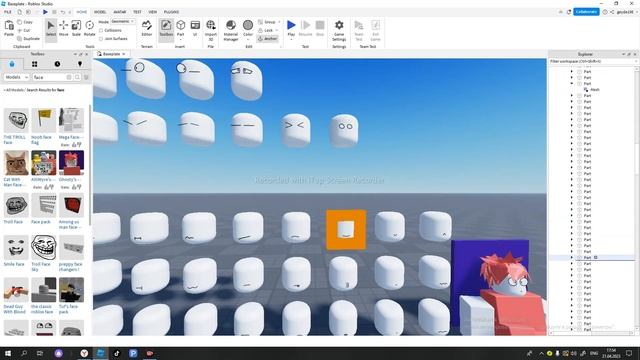Open the dropdown arrow under Play
Image resolution: width=640 pixels, height=360 pixels.
291,40
